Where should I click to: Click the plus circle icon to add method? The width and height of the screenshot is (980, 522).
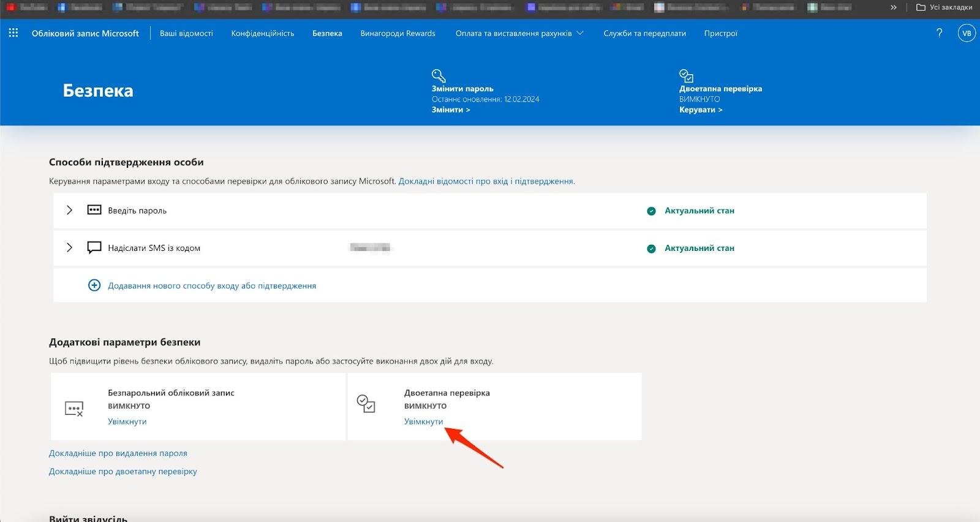click(x=94, y=285)
